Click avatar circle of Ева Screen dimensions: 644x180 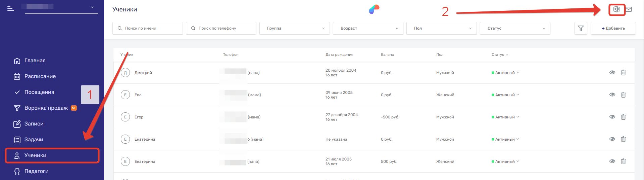pyautogui.click(x=125, y=95)
